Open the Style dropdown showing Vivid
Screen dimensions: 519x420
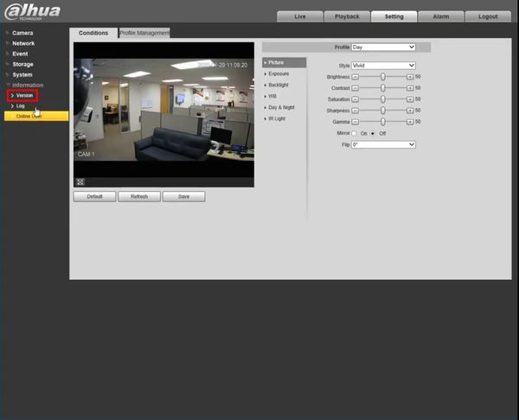383,66
